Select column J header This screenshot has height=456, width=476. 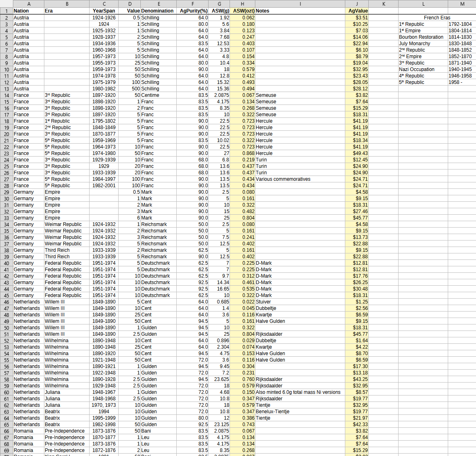(x=357, y=4)
